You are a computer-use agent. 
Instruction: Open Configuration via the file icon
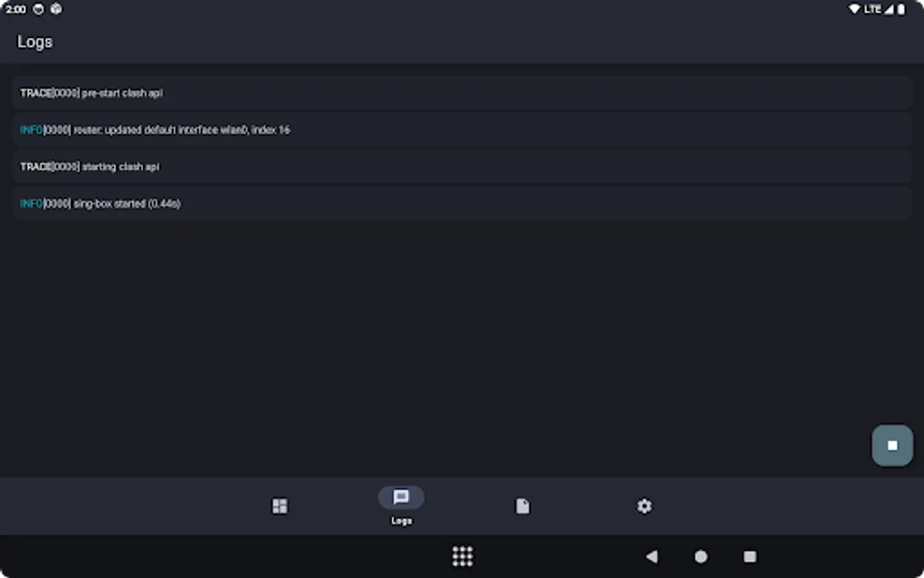point(522,507)
